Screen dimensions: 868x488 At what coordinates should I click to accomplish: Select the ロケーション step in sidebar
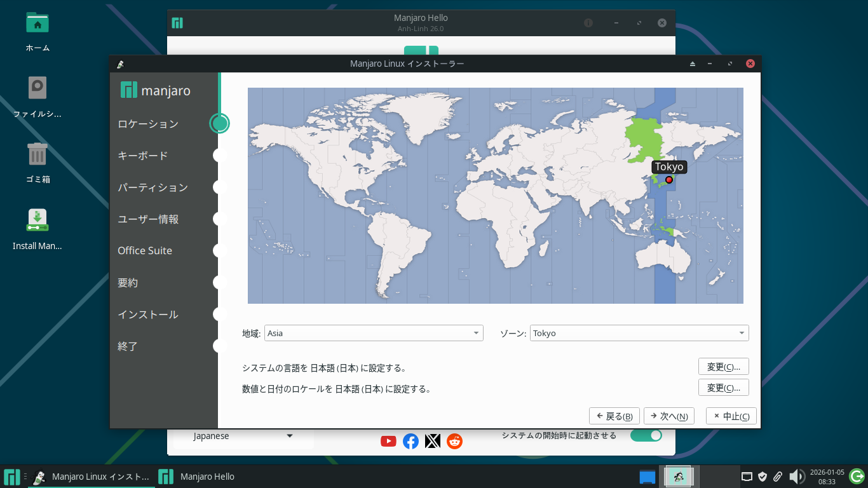pos(148,124)
